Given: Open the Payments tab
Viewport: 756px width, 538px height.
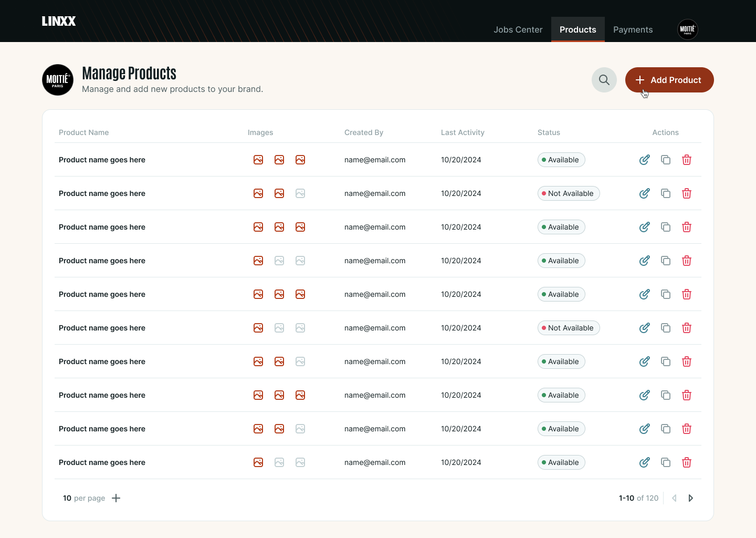Looking at the screenshot, I should coord(633,29).
